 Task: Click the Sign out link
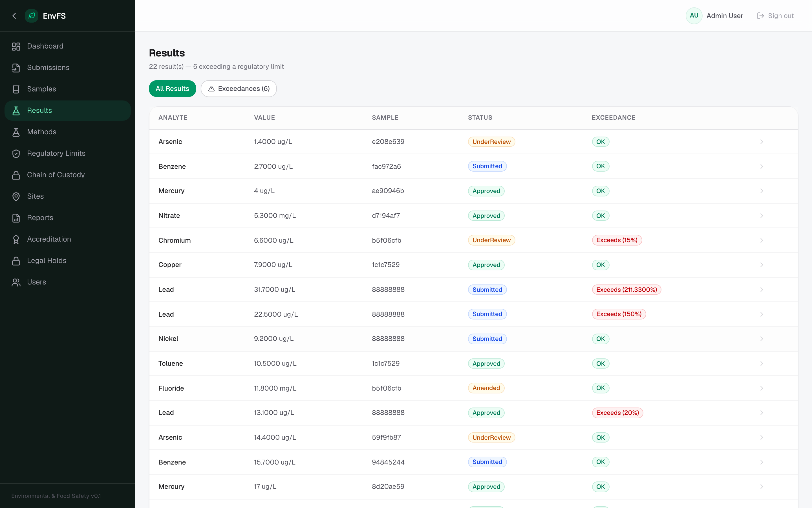coord(775,16)
